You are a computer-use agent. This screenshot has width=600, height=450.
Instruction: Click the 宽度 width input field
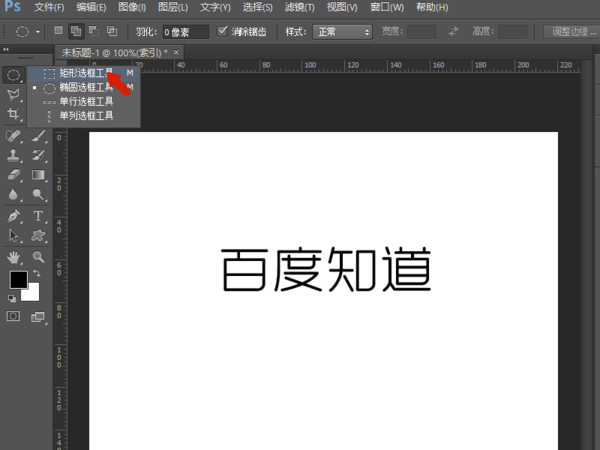[422, 32]
